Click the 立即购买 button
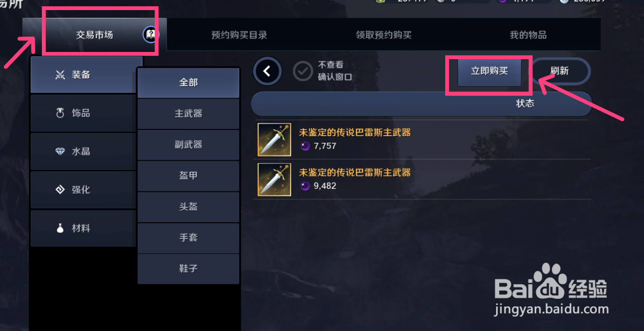The width and height of the screenshot is (644, 331). pyautogui.click(x=489, y=71)
